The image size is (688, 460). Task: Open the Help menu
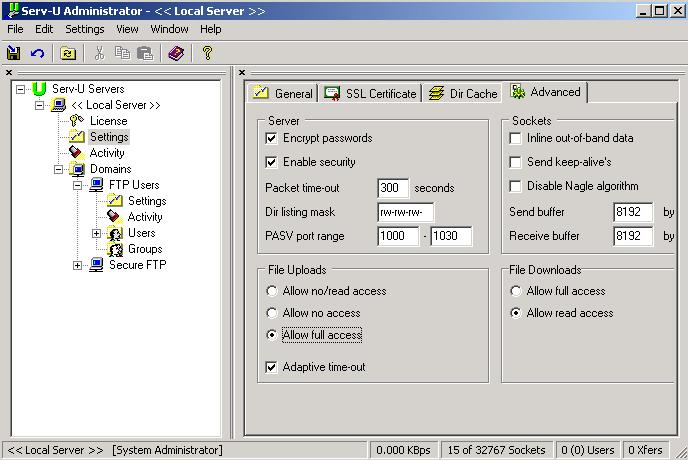coord(211,29)
